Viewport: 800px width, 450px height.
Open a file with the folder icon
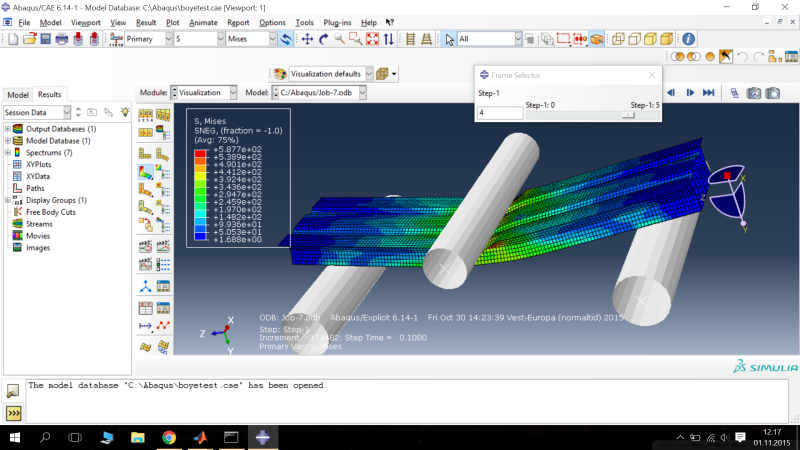pos(30,39)
